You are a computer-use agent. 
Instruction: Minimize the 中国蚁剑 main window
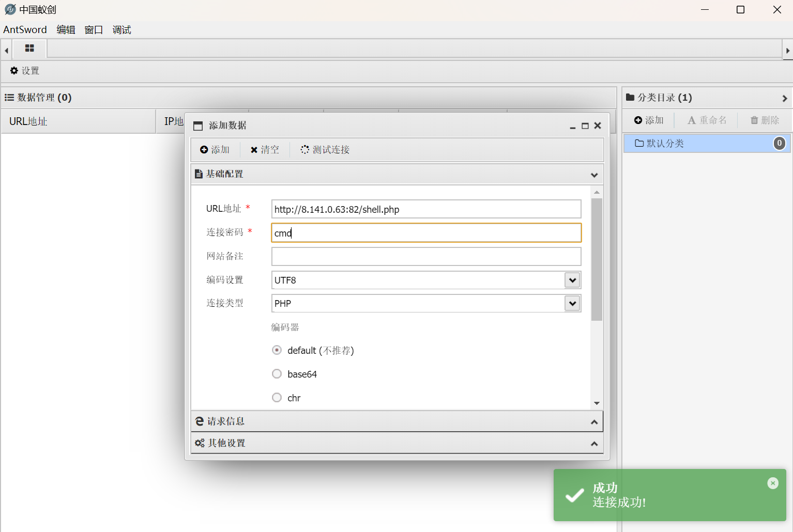click(705, 10)
